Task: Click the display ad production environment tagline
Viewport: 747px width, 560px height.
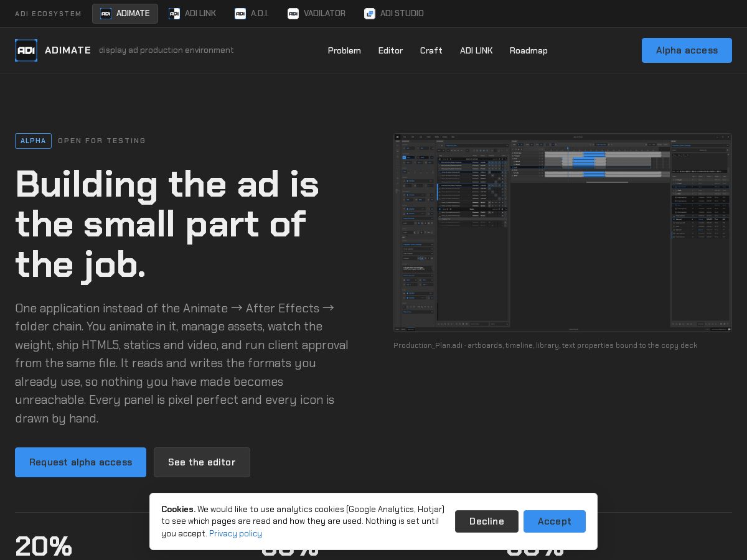Action: click(166, 50)
